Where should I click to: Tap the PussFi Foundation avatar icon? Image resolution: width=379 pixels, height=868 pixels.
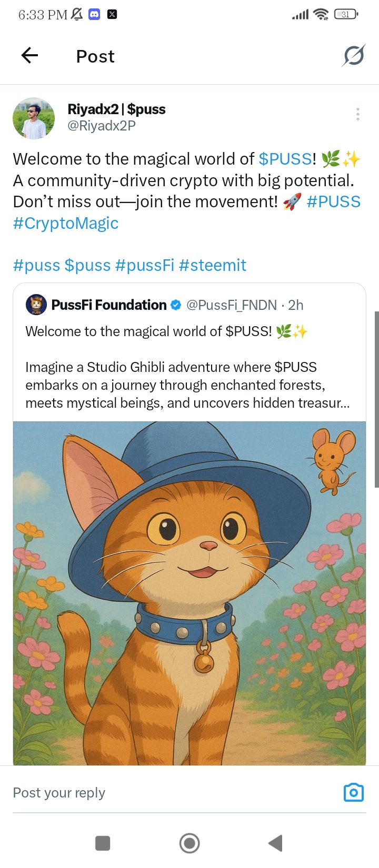pyautogui.click(x=36, y=305)
